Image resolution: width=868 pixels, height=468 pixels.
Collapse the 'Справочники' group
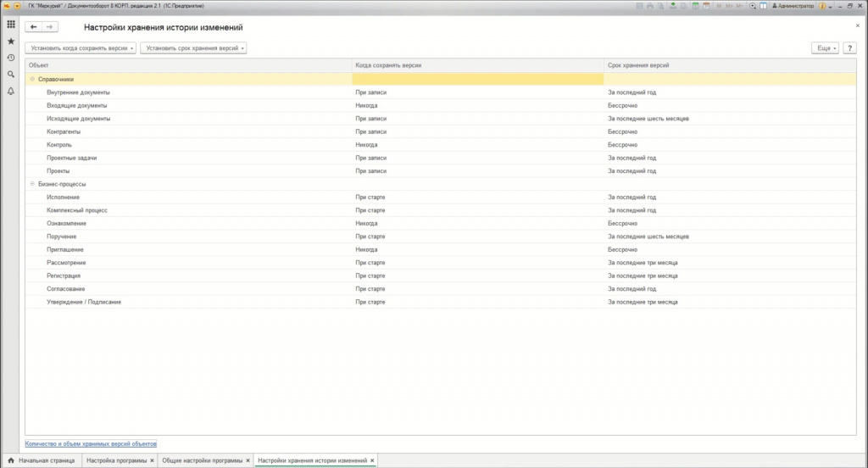pos(32,80)
